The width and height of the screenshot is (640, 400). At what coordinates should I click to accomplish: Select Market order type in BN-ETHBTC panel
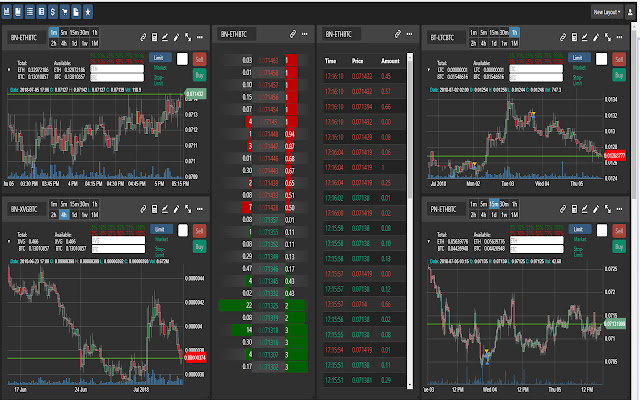pos(160,67)
